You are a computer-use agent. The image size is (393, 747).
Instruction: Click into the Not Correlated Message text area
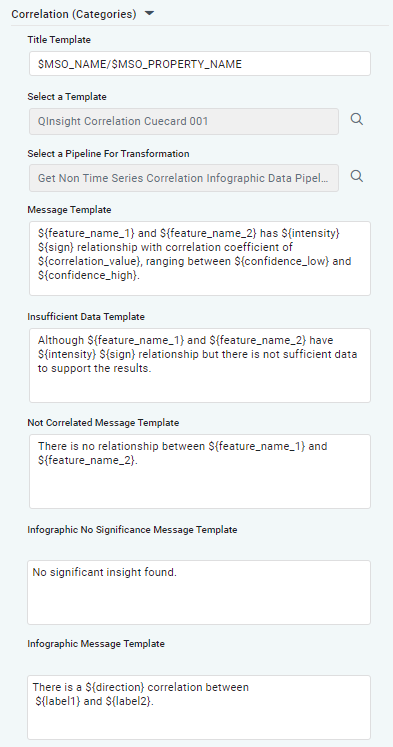[x=200, y=471]
